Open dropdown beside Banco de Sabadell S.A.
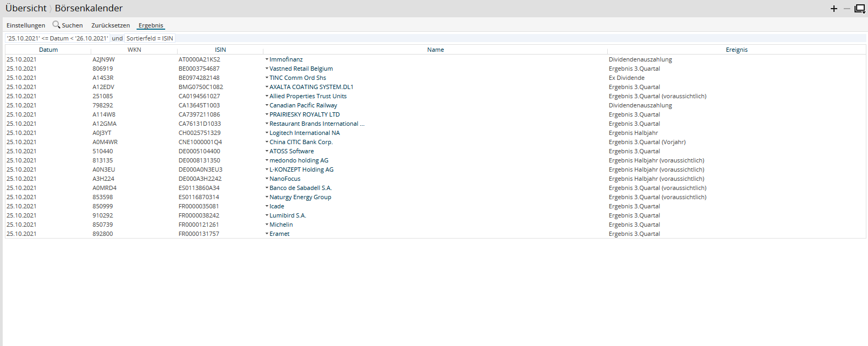The width and height of the screenshot is (868, 346). (x=267, y=188)
